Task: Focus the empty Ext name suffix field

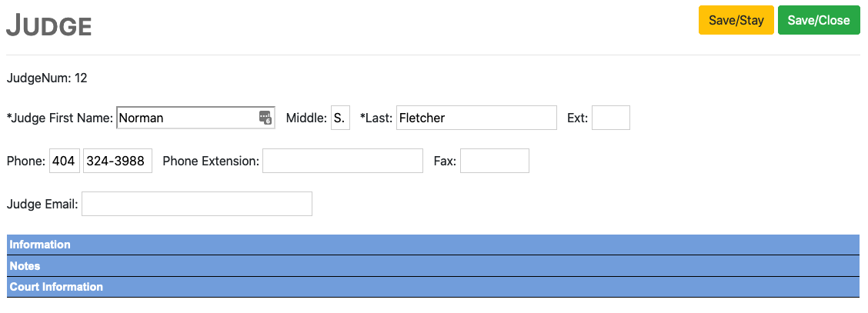Action: pyautogui.click(x=611, y=118)
